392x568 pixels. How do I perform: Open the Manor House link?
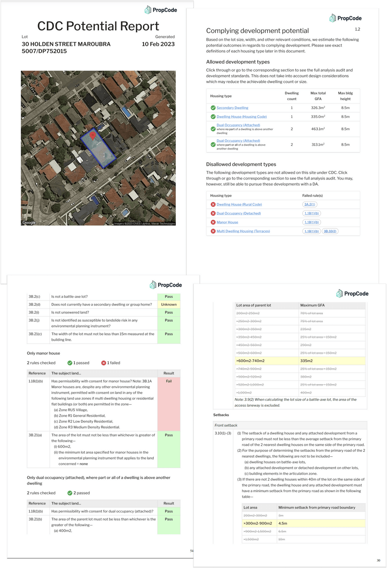coord(227,222)
